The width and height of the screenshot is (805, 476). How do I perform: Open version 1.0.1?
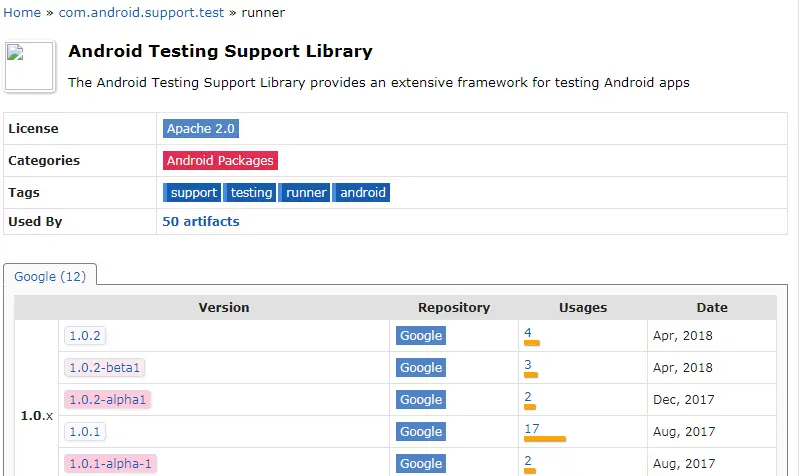85,431
